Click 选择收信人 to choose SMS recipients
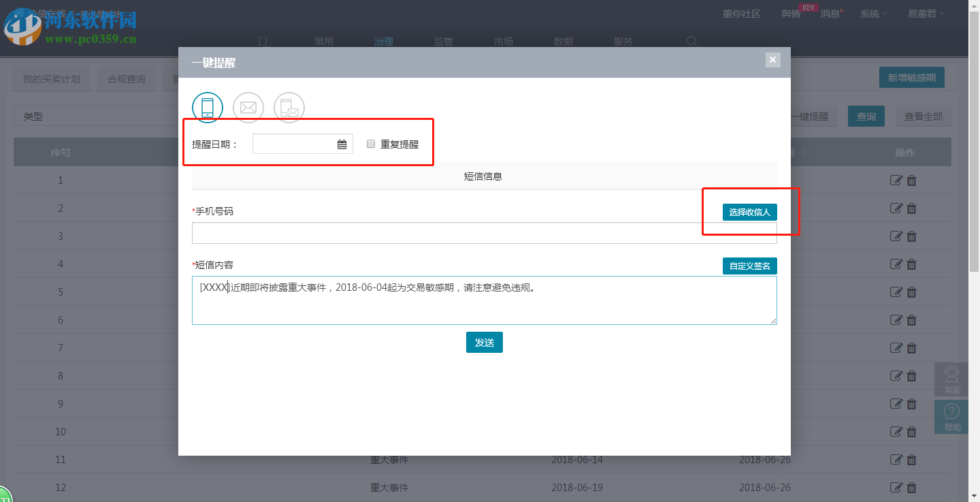 (x=749, y=212)
